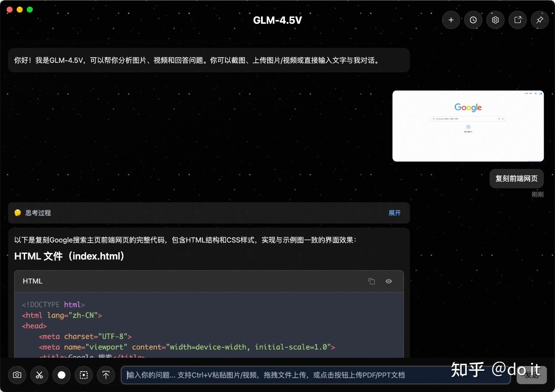The height and width of the screenshot is (392, 555).
Task: Click the upload arrow icon
Action: (106, 375)
